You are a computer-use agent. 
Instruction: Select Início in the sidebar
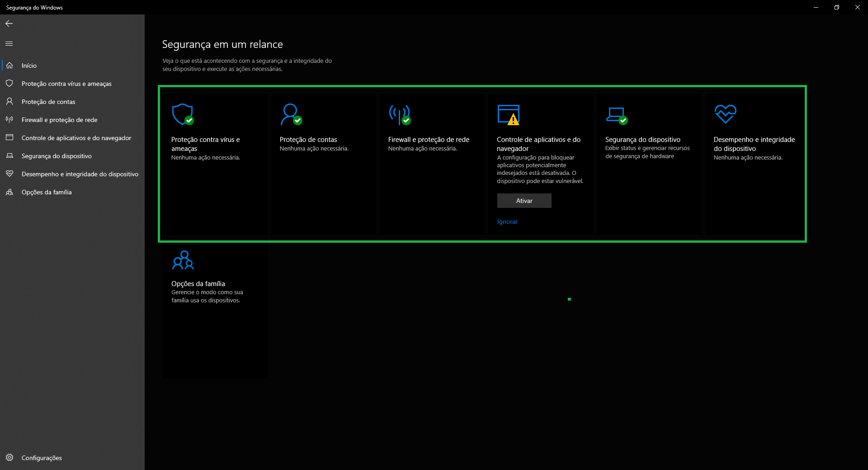point(29,66)
